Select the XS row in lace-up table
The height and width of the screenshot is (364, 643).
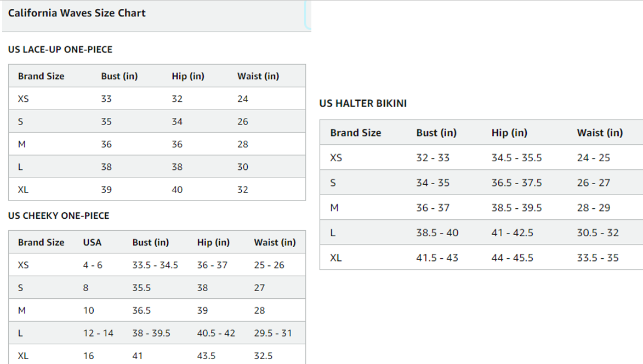[x=157, y=98]
